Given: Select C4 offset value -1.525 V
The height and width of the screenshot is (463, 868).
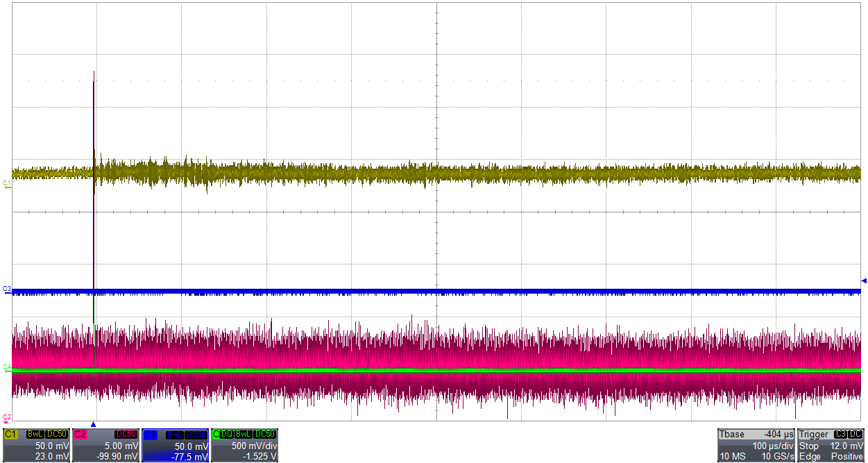Looking at the screenshot, I should click(259, 456).
